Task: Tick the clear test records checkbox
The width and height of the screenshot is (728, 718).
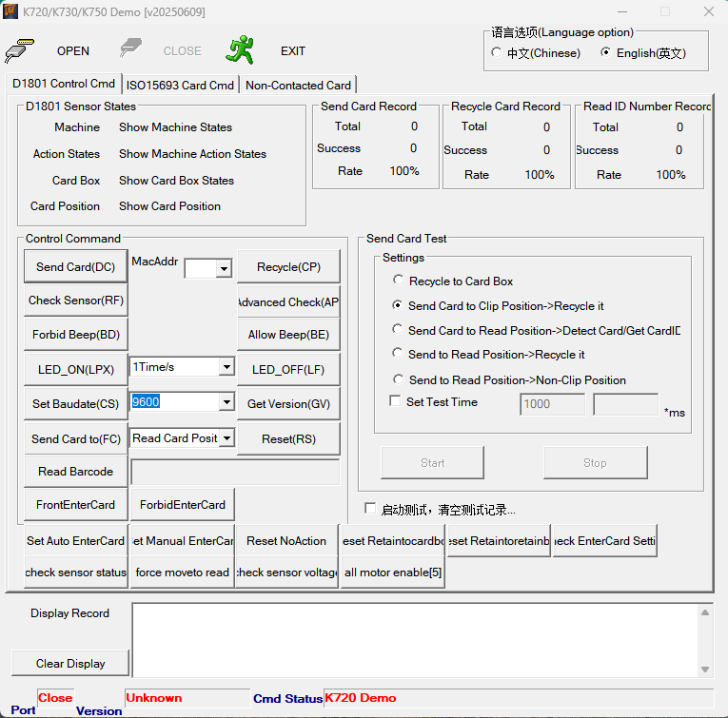Action: (370, 509)
